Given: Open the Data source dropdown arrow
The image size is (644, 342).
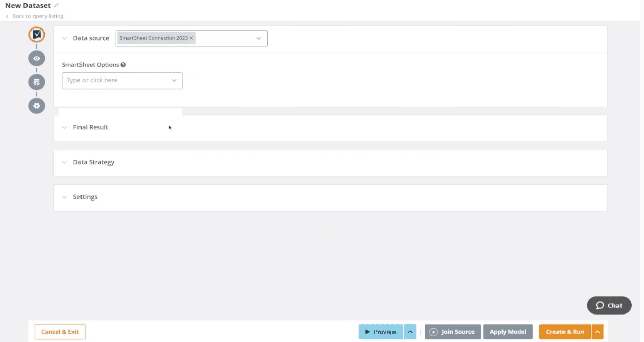Looking at the screenshot, I should pos(259,38).
